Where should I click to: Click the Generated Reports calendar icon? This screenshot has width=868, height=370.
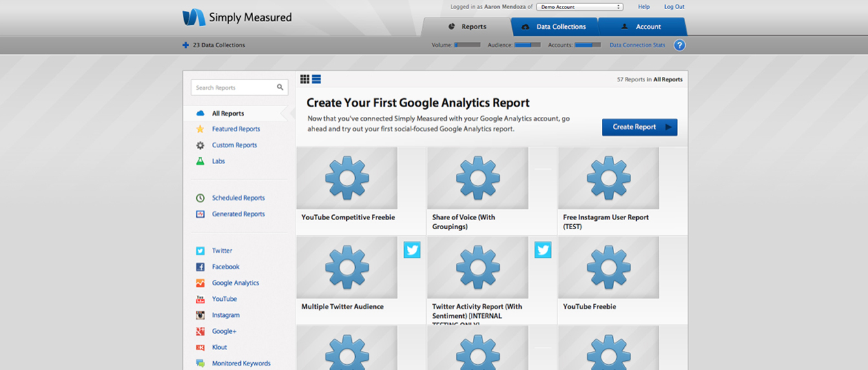(x=200, y=214)
